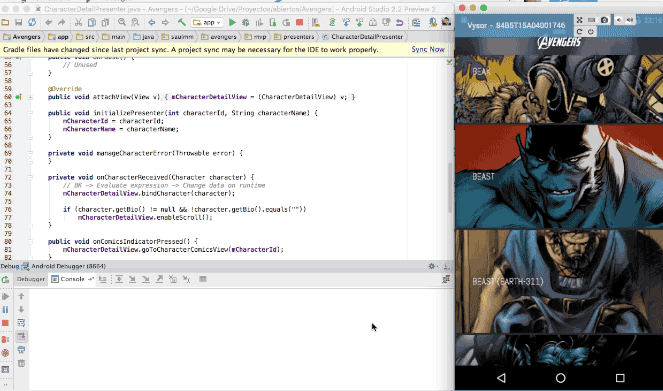663x391 pixels.
Task: Click console Down the stack trace arrow
Action: point(21,310)
